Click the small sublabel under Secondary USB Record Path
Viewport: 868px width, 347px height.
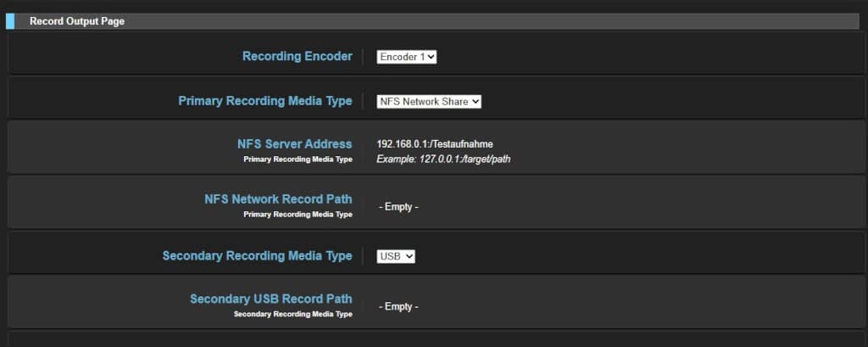tap(292, 314)
